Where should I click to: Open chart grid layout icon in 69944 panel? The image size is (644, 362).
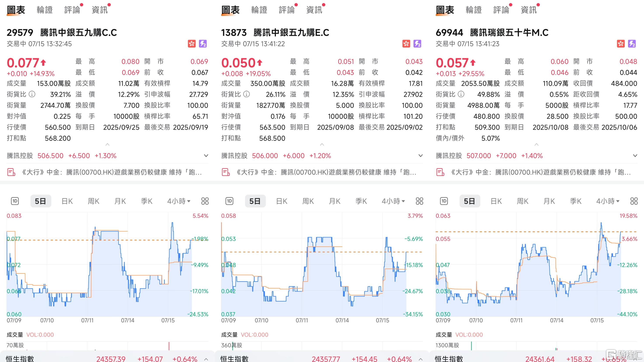click(634, 201)
